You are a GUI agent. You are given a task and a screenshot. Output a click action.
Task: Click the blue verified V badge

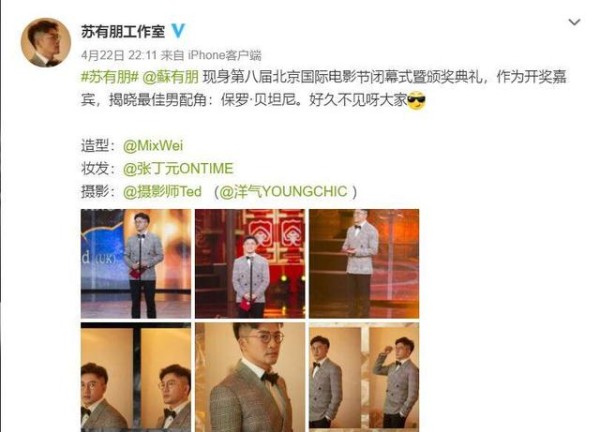pyautogui.click(x=178, y=31)
